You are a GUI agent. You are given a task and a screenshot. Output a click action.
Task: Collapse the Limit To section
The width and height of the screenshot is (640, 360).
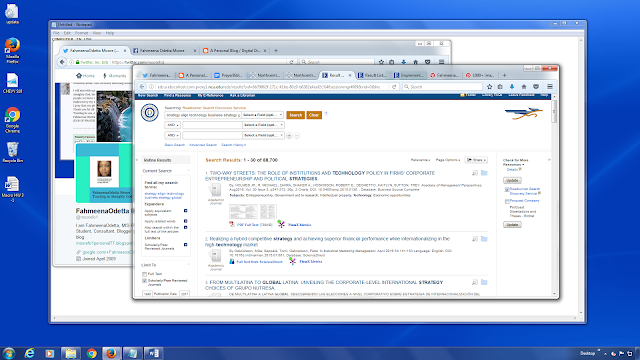(x=188, y=265)
